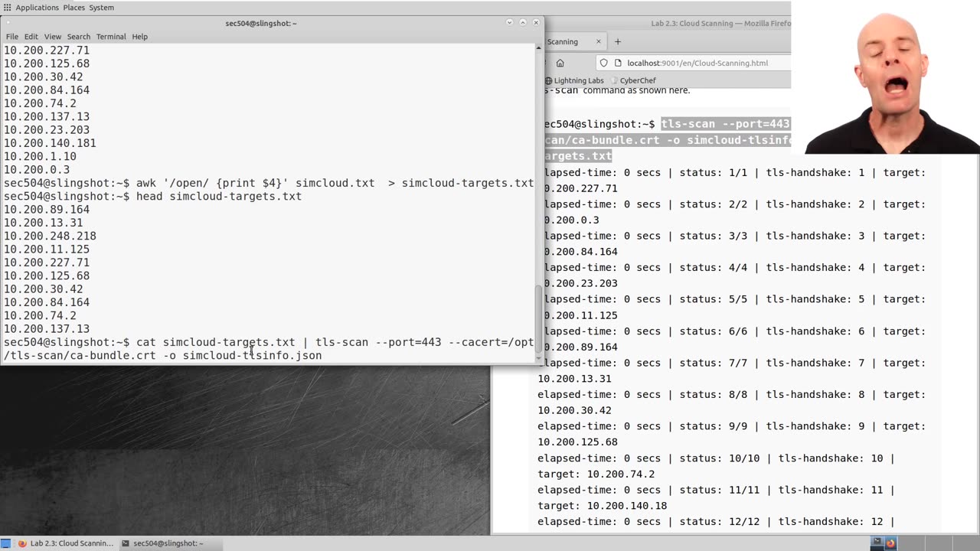980x551 pixels.
Task: Open the terminal Edit menu
Action: click(31, 37)
